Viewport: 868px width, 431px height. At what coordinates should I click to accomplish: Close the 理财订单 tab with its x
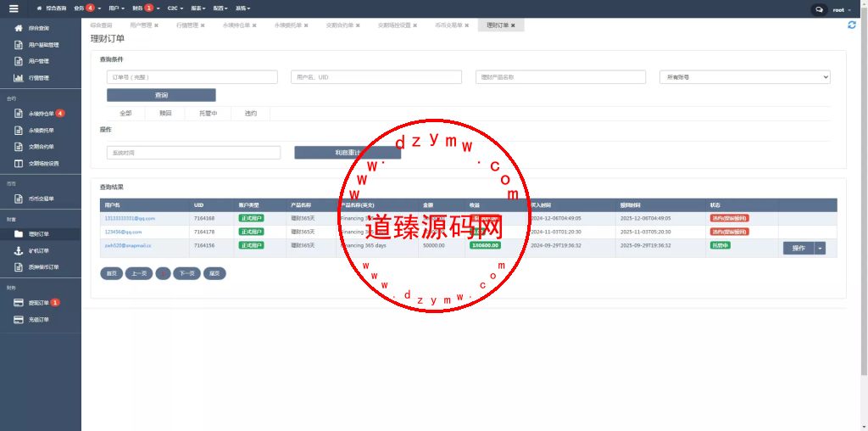[513, 25]
